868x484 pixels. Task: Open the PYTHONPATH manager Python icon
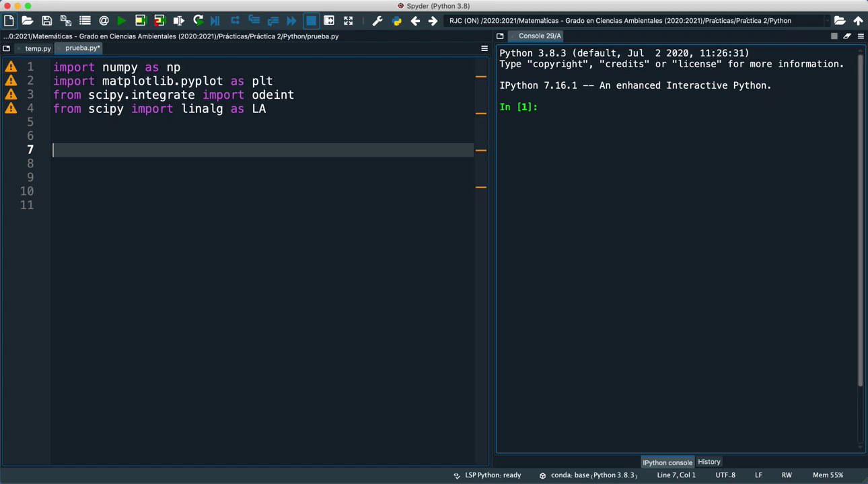point(396,21)
